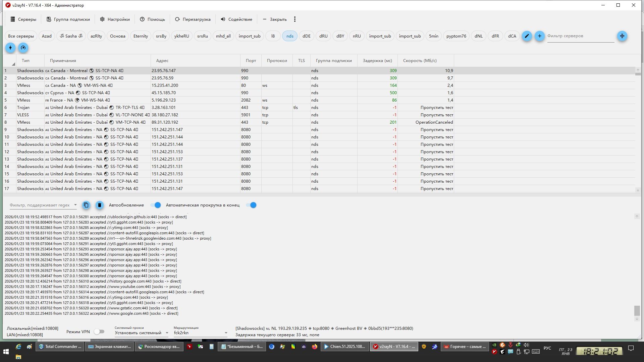
Task: Open the Windows Start menu
Action: click(6, 351)
